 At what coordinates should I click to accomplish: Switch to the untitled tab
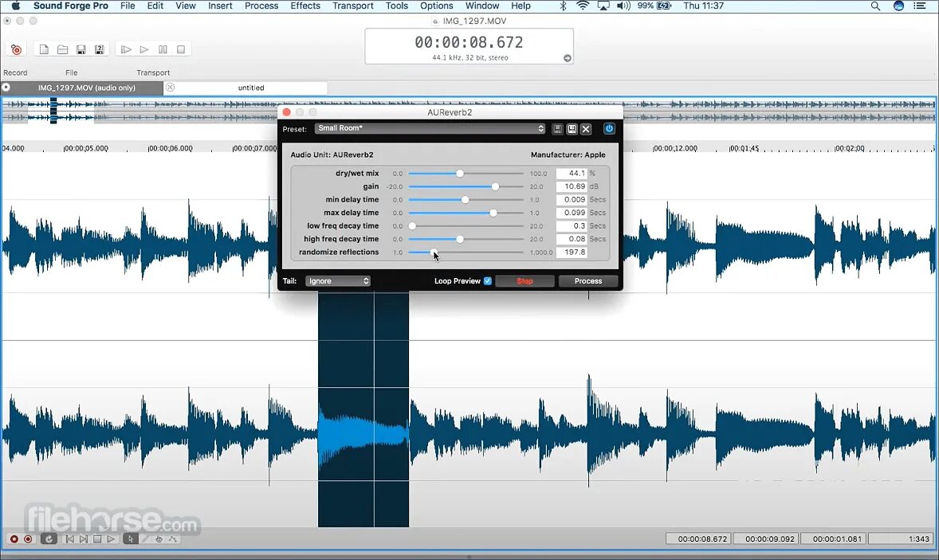click(x=246, y=88)
